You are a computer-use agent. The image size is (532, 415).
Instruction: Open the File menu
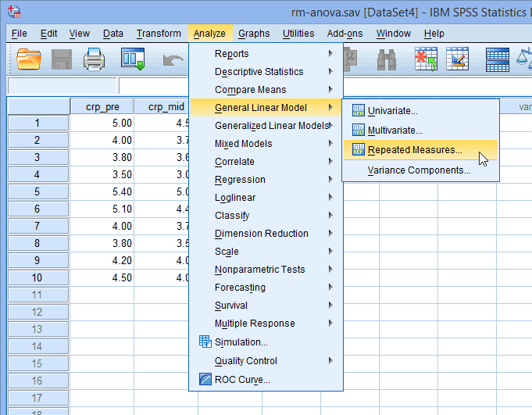pos(20,34)
